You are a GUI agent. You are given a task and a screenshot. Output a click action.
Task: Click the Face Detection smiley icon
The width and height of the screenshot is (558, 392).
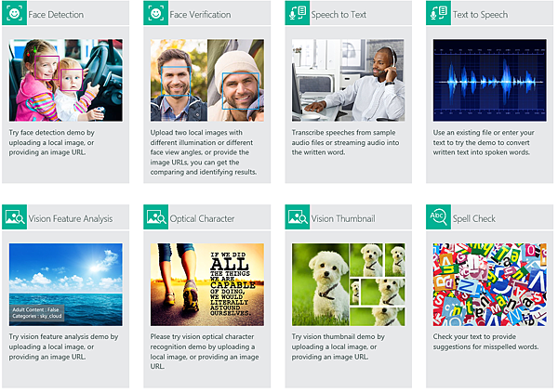(14, 14)
